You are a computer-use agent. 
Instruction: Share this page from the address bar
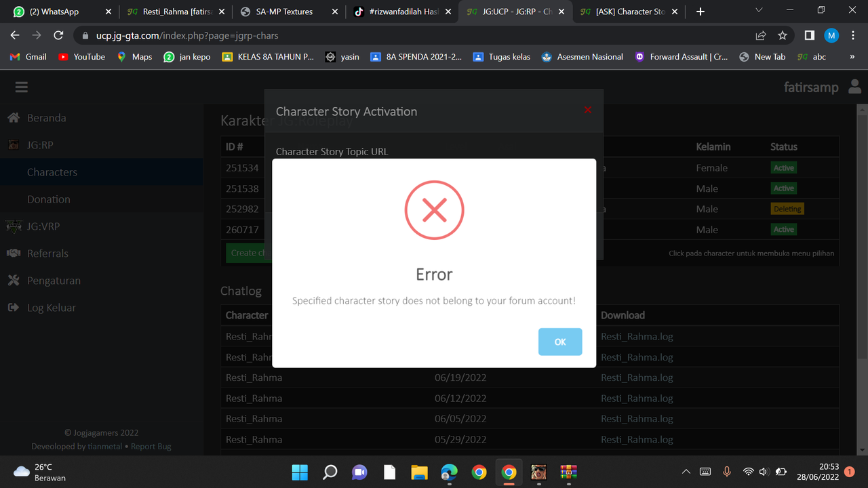point(761,35)
